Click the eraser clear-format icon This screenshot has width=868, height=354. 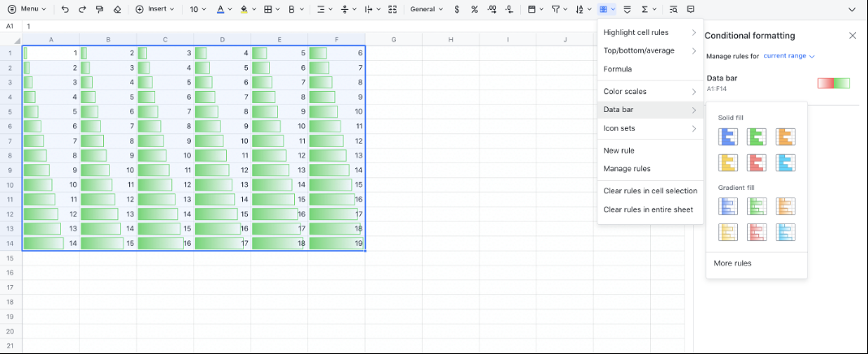pos(117,10)
